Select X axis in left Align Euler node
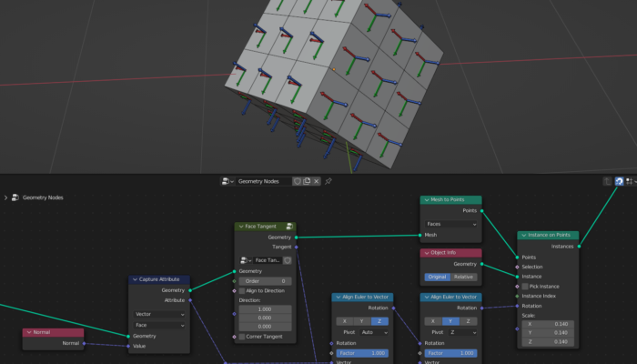 343,320
